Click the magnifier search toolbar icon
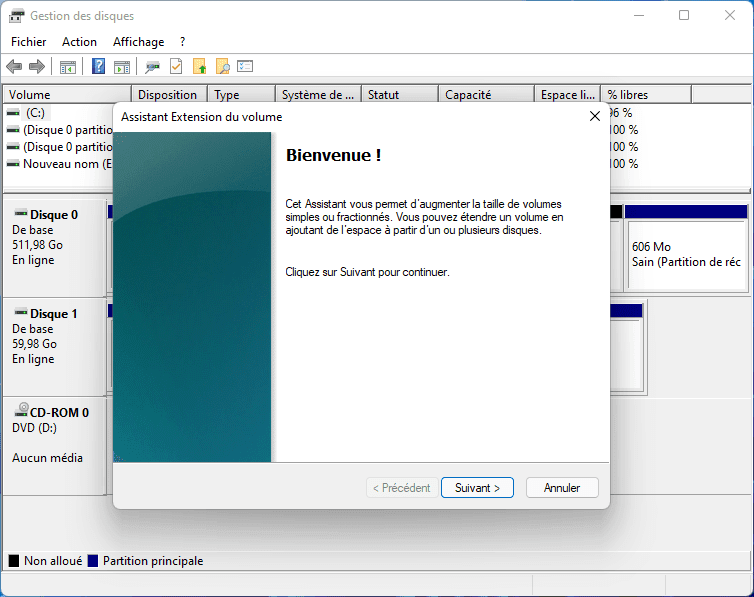The width and height of the screenshot is (754, 597). (x=222, y=67)
